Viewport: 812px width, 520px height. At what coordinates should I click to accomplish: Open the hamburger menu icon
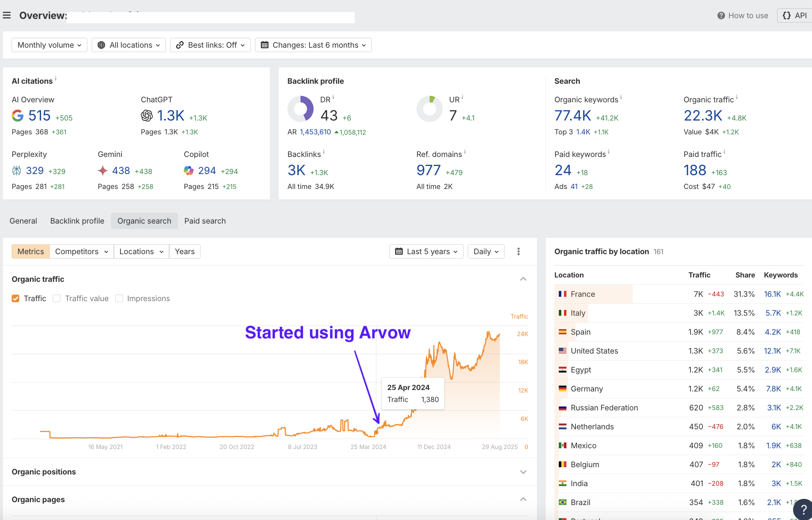(x=7, y=15)
